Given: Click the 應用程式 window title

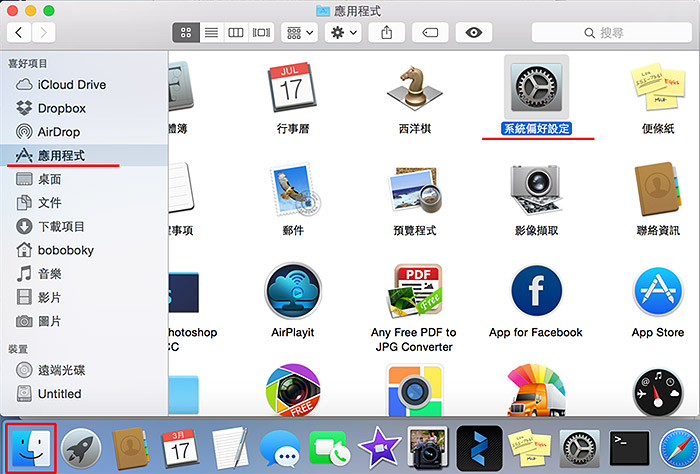Looking at the screenshot, I should (357, 10).
